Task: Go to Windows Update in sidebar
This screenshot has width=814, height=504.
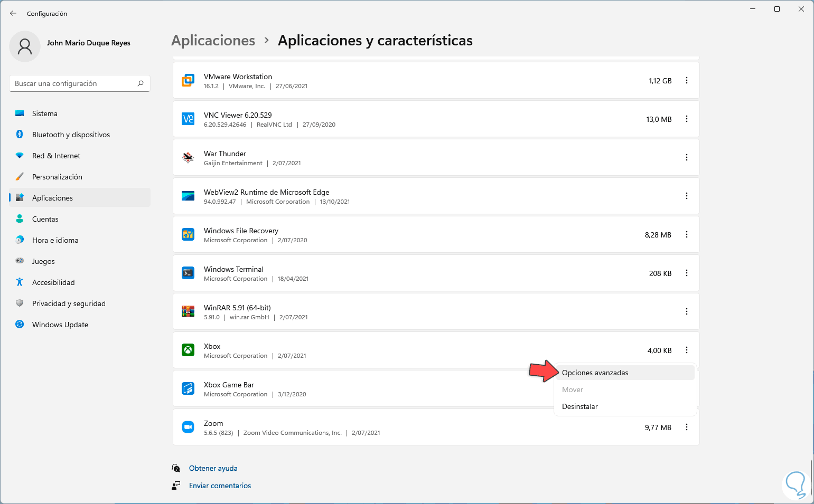Action: (60, 325)
